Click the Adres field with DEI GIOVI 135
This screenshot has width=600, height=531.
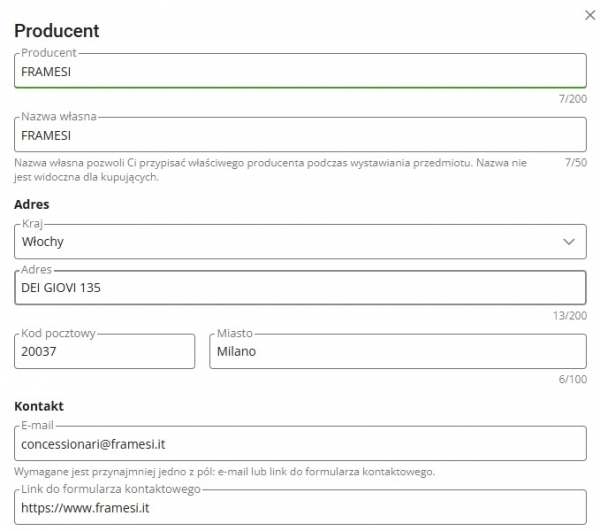point(300,288)
